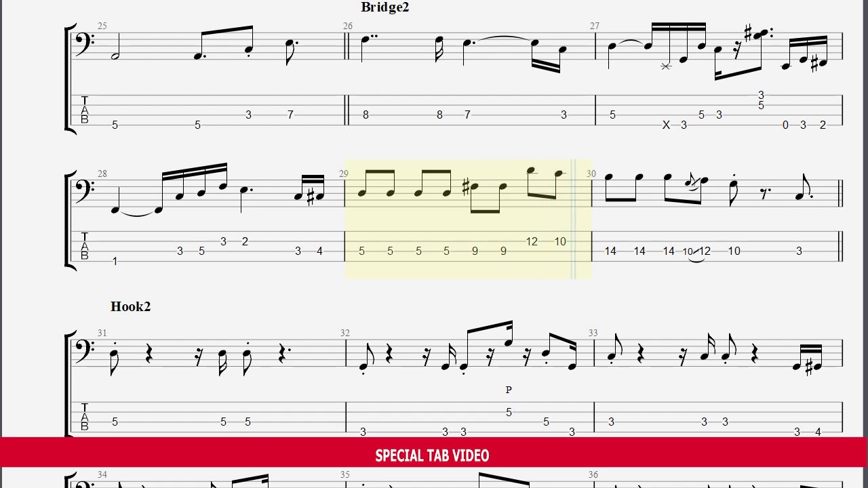
Task: Click the pull-off P marking in measure 32
Action: point(509,390)
